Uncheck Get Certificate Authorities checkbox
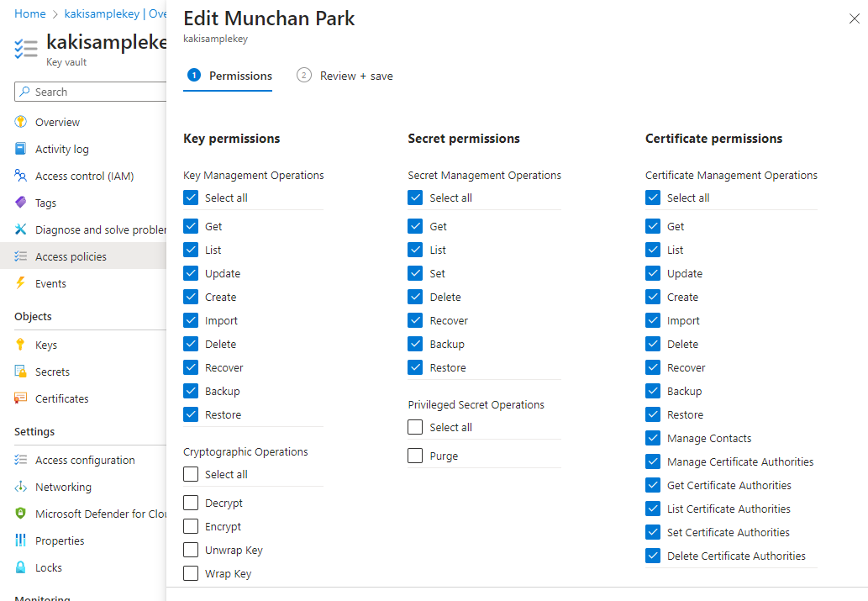 click(653, 485)
